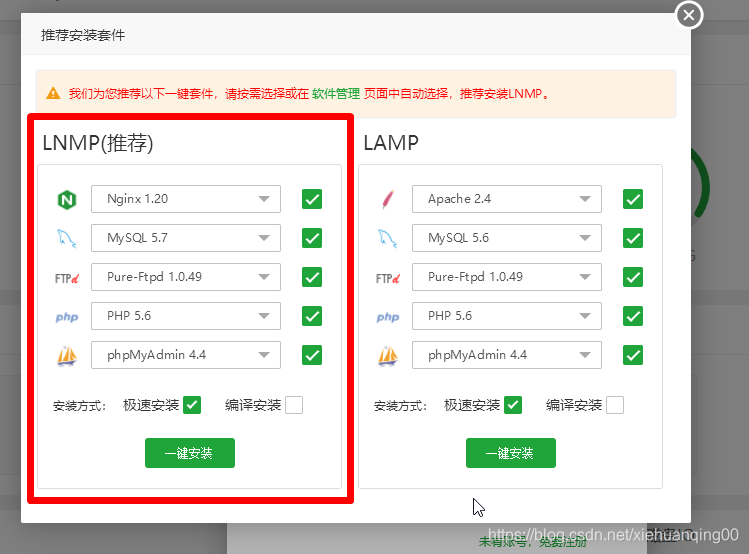Enable 编译安装 checkbox in LNMP panel

tap(294, 405)
